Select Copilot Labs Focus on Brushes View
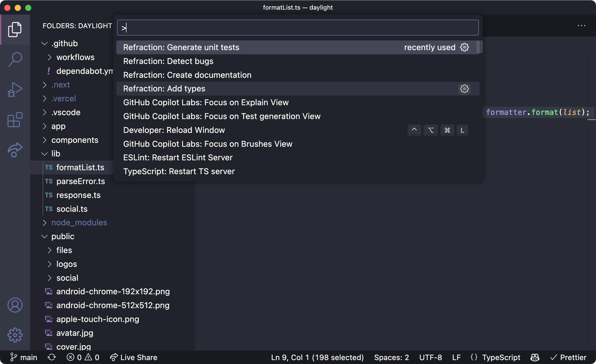The height and width of the screenshot is (364, 596). click(x=298, y=144)
